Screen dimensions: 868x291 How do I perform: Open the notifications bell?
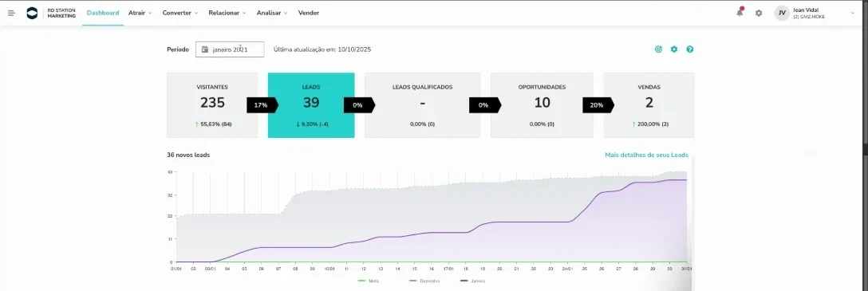click(x=740, y=13)
